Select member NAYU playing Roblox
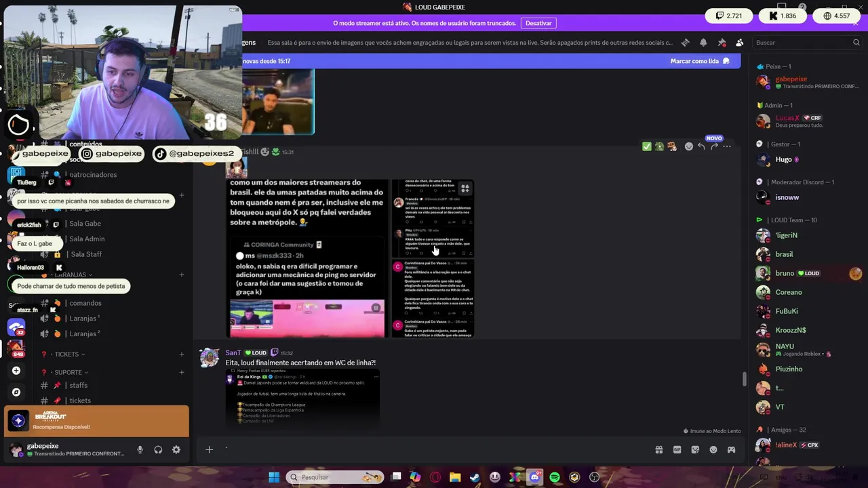This screenshot has width=868, height=488. pos(807,350)
